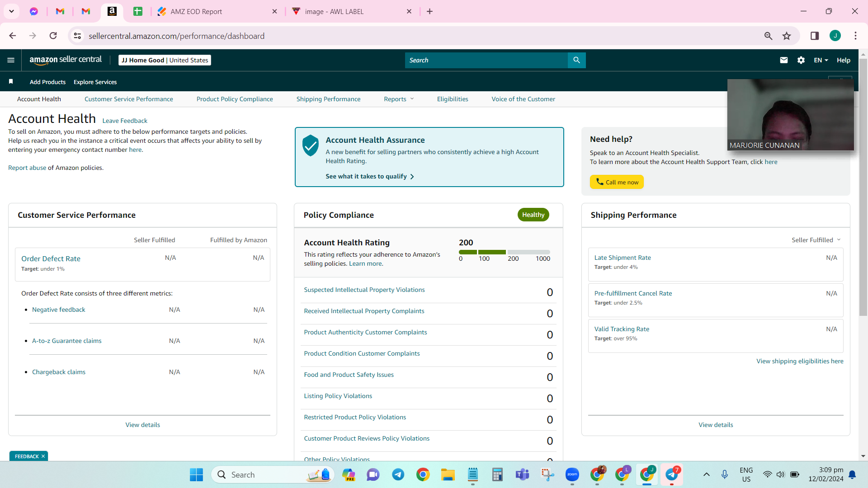Focus the Seller Central search field
The height and width of the screenshot is (488, 868).
pos(486,60)
